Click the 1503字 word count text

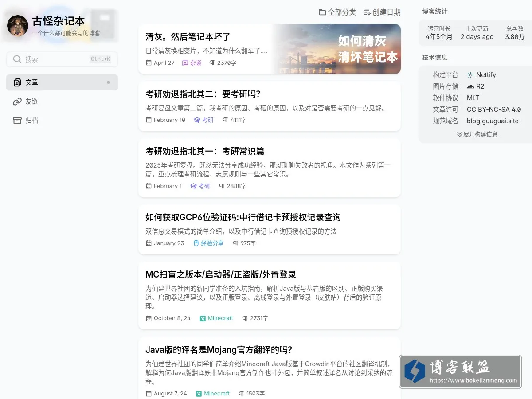[255, 394]
